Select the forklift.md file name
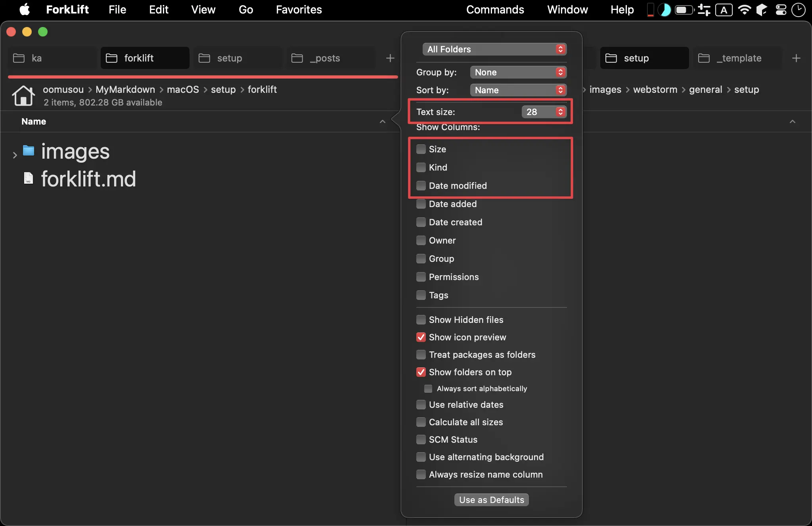This screenshot has width=812, height=526. [88, 179]
